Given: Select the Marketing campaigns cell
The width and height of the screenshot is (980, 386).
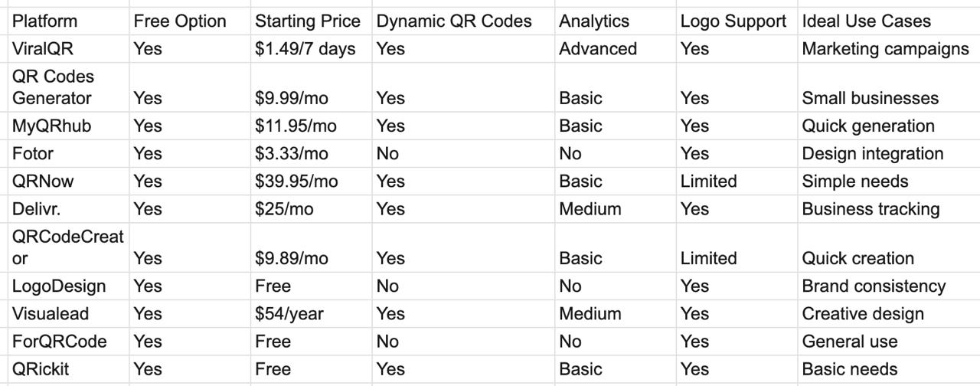Looking at the screenshot, I should click(885, 49).
